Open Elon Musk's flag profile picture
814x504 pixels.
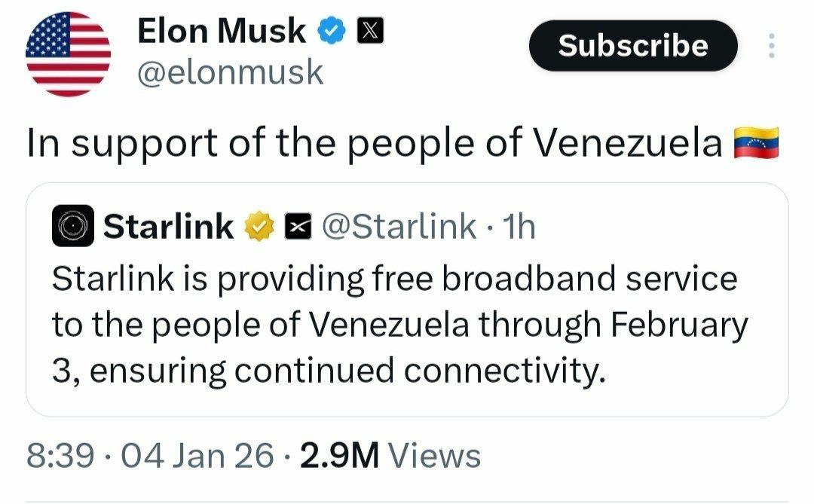coord(68,54)
